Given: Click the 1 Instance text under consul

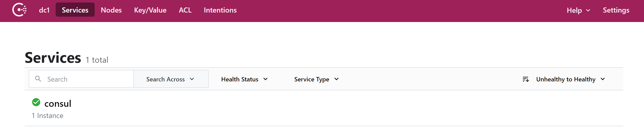Looking at the screenshot, I should pyautogui.click(x=47, y=116).
